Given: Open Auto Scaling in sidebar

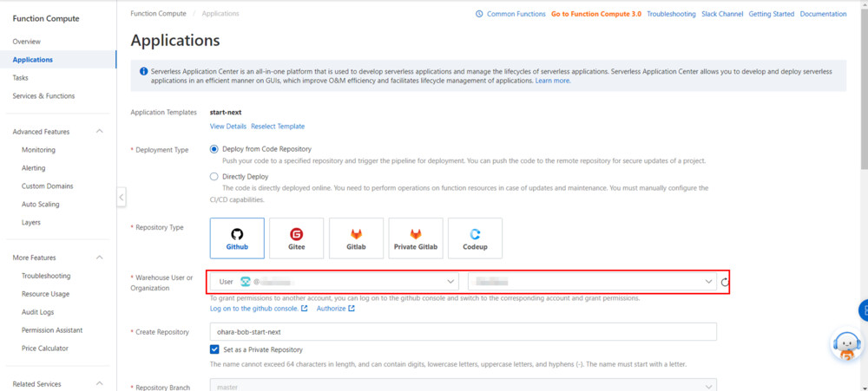Looking at the screenshot, I should click(x=41, y=205).
